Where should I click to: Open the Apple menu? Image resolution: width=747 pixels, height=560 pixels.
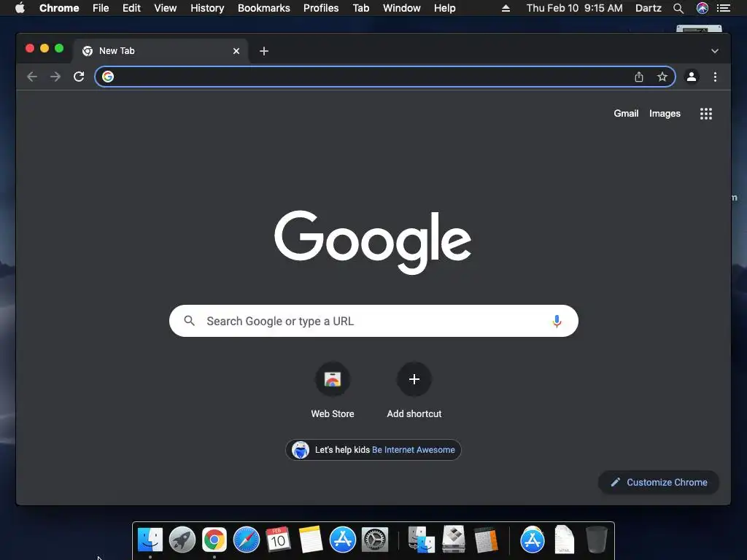20,8
